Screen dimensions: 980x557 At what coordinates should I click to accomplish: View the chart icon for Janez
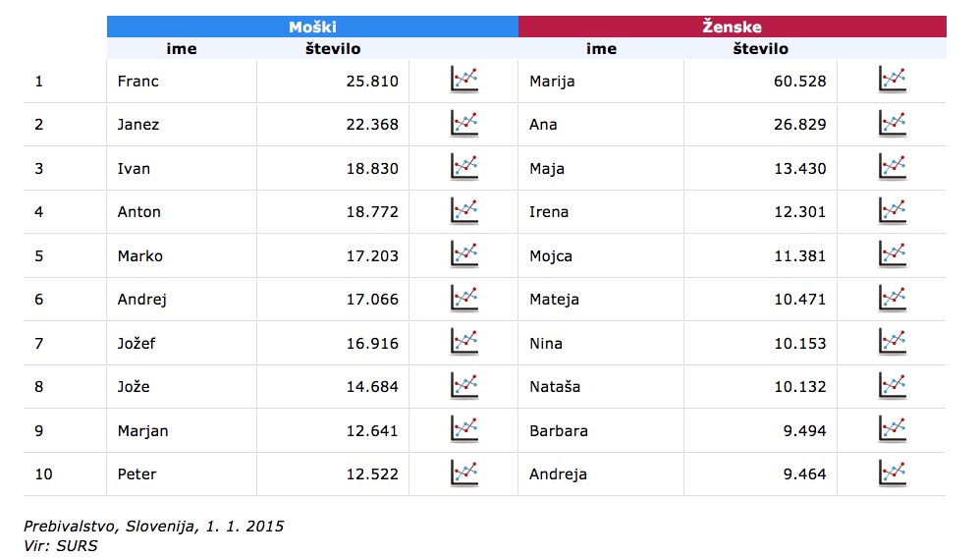(464, 124)
